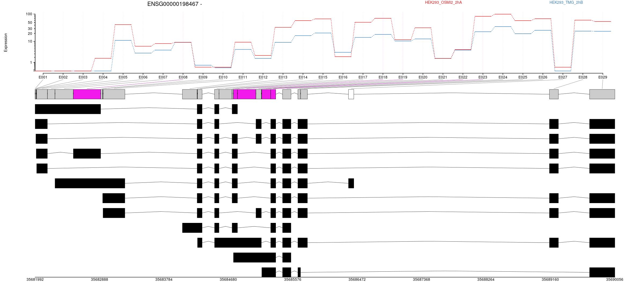Image resolution: width=644 pixels, height=284 pixels.
Task: Click the E008 exon bin label
Action: [x=183, y=77]
